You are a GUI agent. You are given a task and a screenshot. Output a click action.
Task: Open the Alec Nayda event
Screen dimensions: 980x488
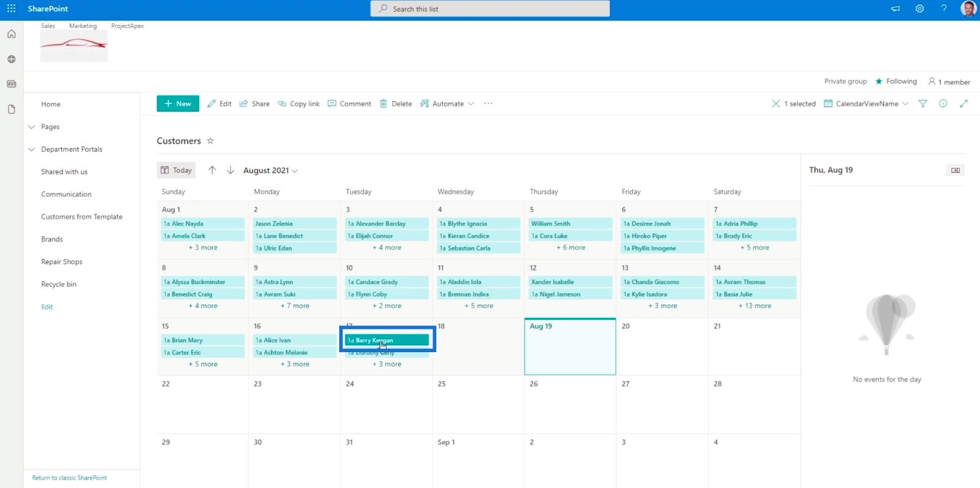[x=203, y=223]
